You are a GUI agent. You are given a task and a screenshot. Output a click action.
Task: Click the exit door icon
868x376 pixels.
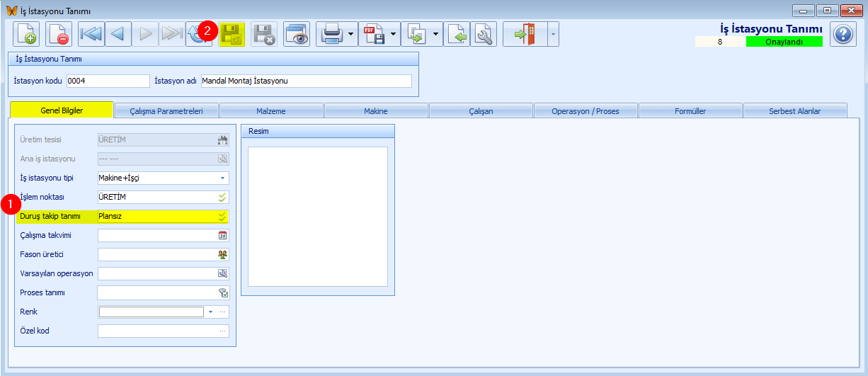[525, 34]
